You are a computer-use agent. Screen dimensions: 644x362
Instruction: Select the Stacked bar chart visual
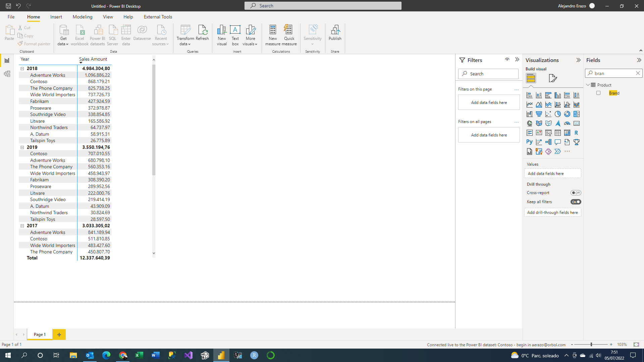click(529, 95)
